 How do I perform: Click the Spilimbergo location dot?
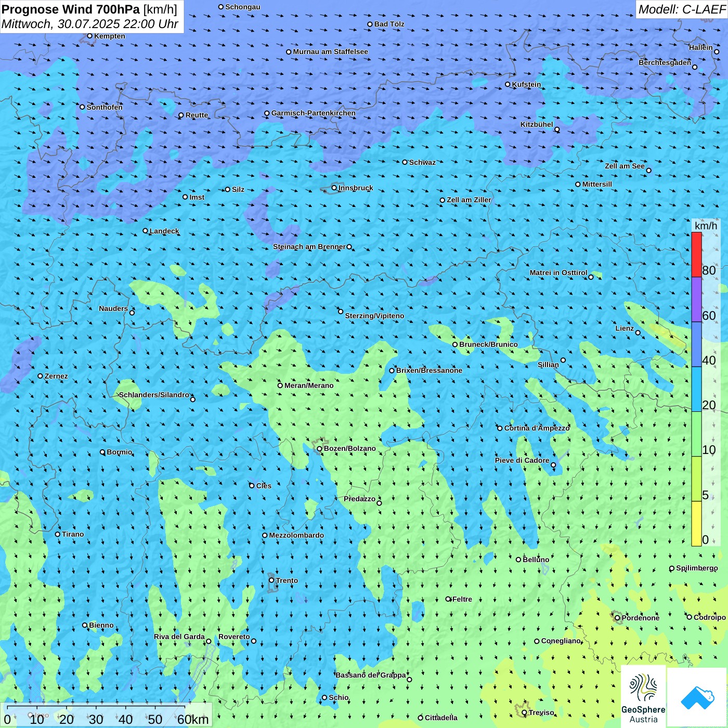tap(672, 568)
